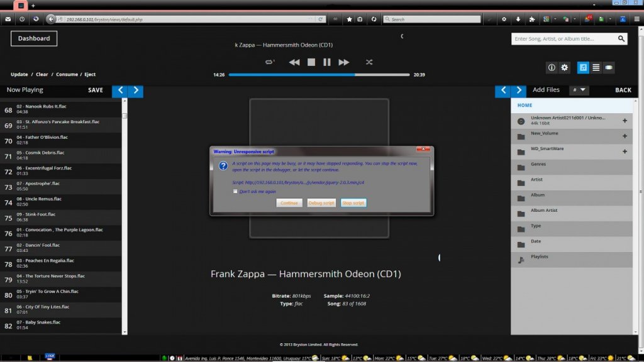This screenshot has width=644, height=362.
Task: Stop playback with the square button
Action: 311,62
